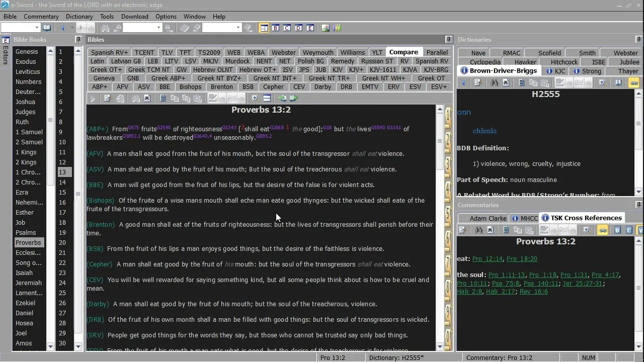The height and width of the screenshot is (362, 644).
Task: Click the back arrow in Dictionaries toolbar
Action: coord(464,83)
